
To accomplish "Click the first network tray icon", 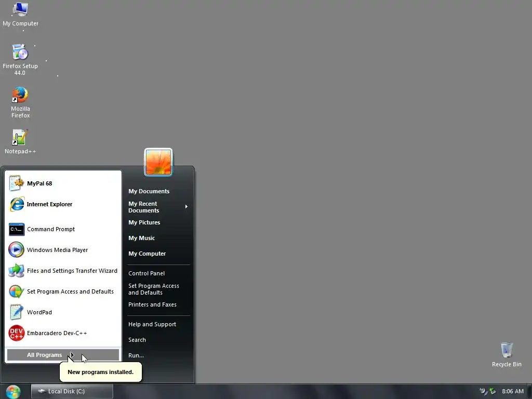I will pyautogui.click(x=483, y=391).
